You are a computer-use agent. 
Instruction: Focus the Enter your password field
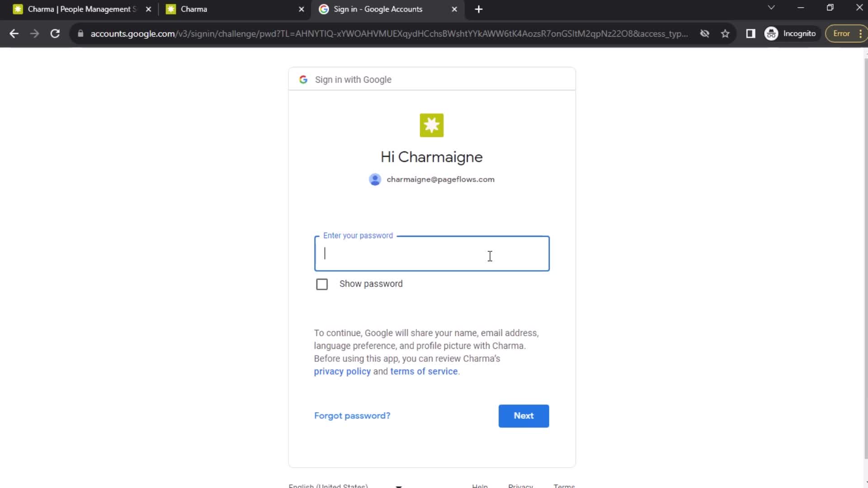click(432, 253)
